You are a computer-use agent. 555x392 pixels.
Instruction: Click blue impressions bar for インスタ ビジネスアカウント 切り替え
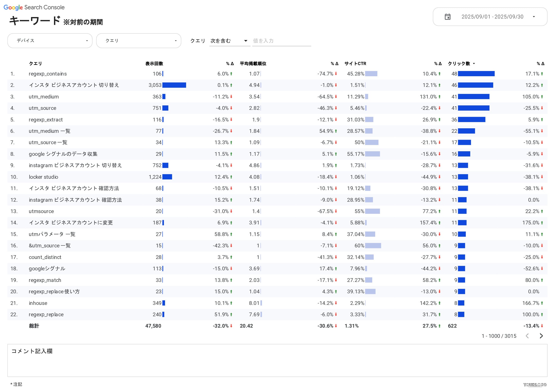click(x=174, y=85)
